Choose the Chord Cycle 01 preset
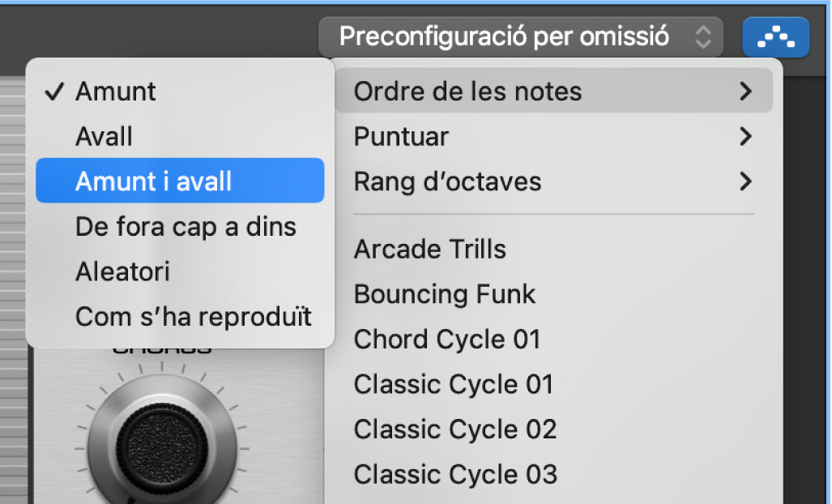832x504 pixels. (446, 339)
